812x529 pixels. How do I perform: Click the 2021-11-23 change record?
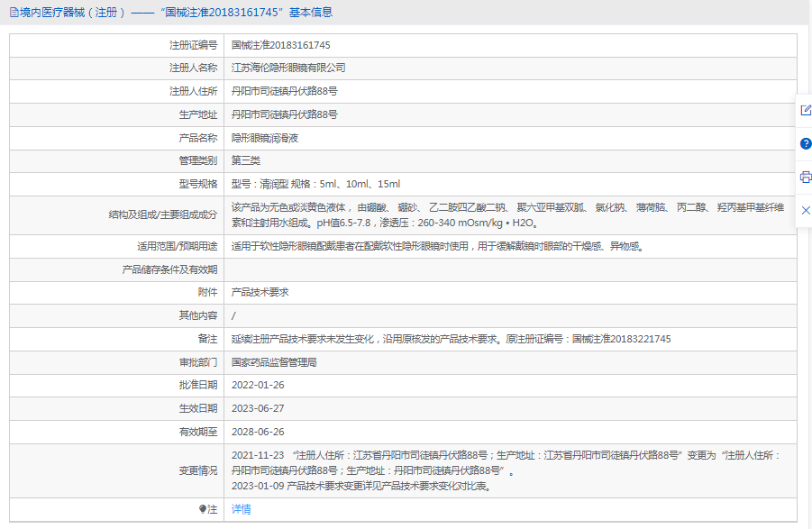[x=506, y=462]
